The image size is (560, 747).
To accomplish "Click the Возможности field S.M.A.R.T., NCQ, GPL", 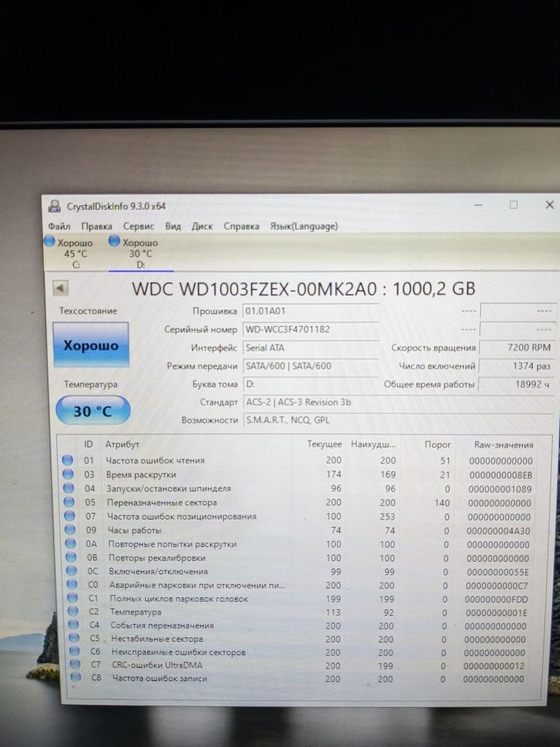I will click(399, 420).
